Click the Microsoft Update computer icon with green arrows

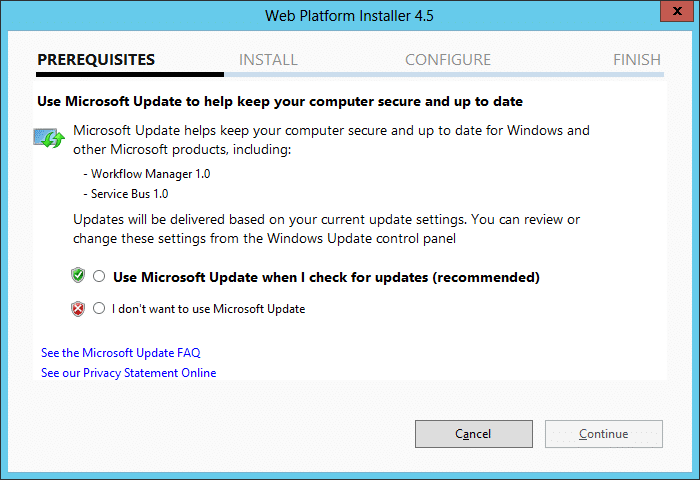coord(49,138)
